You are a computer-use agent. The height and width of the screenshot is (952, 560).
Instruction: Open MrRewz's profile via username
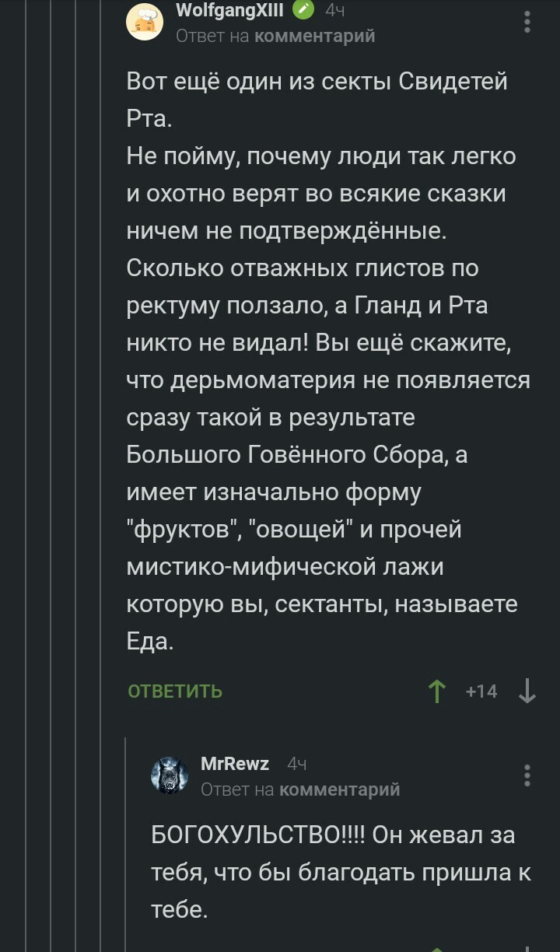235,764
